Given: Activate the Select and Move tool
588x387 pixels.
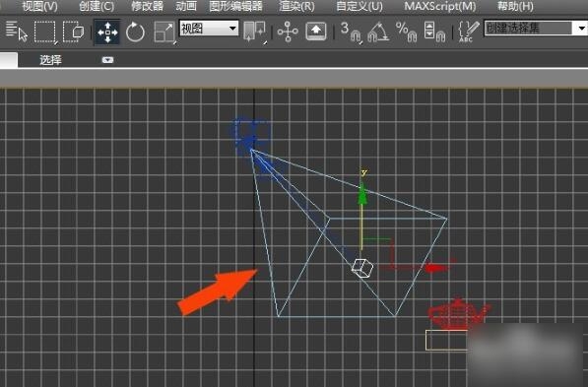Looking at the screenshot, I should [107, 32].
